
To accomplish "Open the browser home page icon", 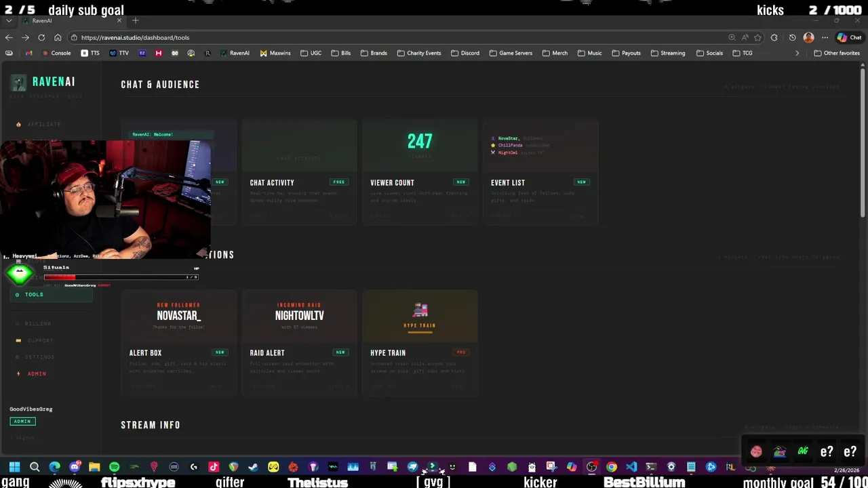I will [x=58, y=37].
